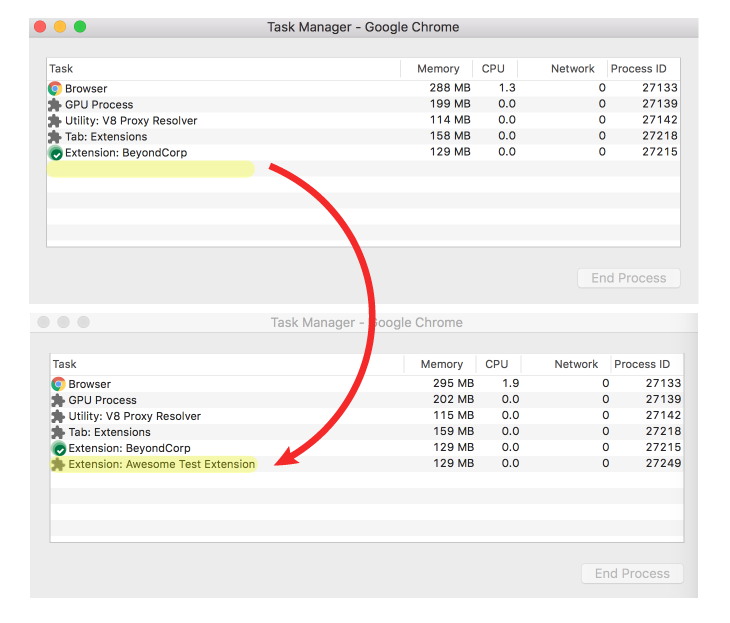Viewport: 730px width, 623px height.
Task: Click 288 MB memory value in upper window
Action: pos(450,88)
